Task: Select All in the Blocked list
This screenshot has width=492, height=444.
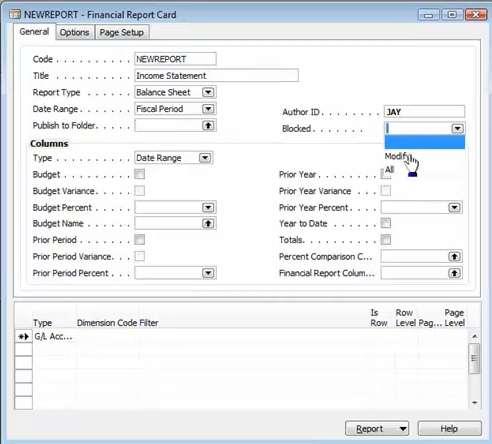Action: 424,169
